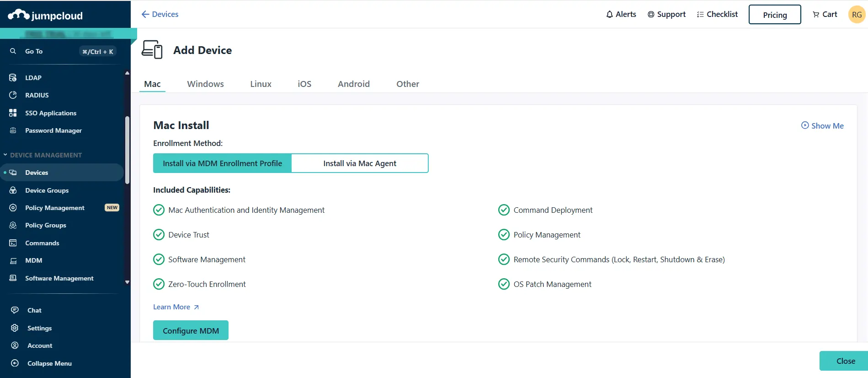The width and height of the screenshot is (868, 378).
Task: Click Zero-Touch Enrollment text
Action: [x=207, y=284]
